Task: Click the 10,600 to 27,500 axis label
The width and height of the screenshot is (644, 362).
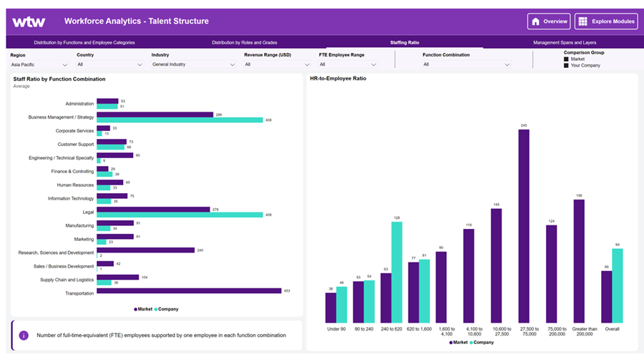Action: tap(502, 332)
